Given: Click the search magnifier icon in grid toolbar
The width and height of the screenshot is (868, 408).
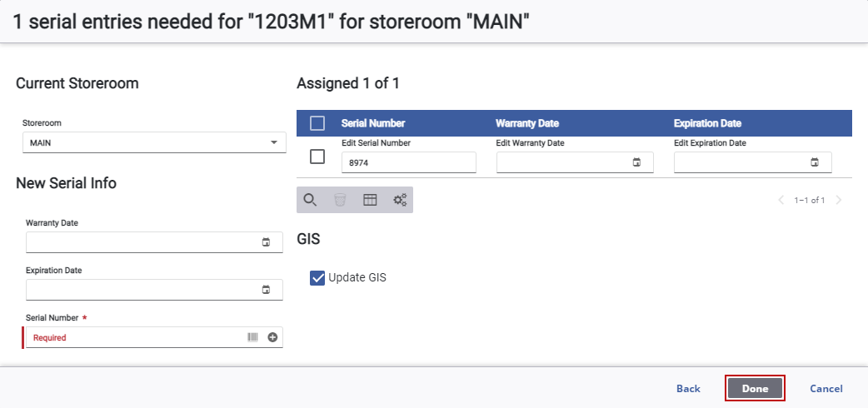Looking at the screenshot, I should (310, 200).
